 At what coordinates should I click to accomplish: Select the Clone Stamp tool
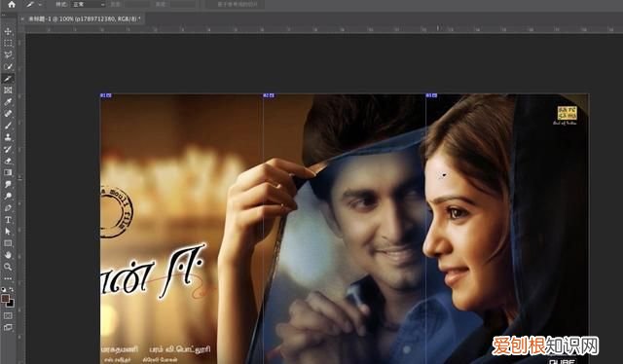(8, 137)
